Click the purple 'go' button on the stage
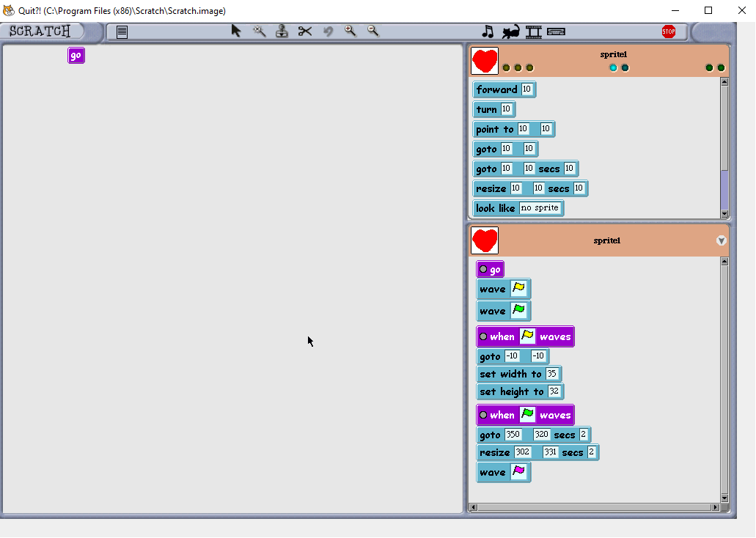The width and height of the screenshot is (756, 538). (76, 55)
